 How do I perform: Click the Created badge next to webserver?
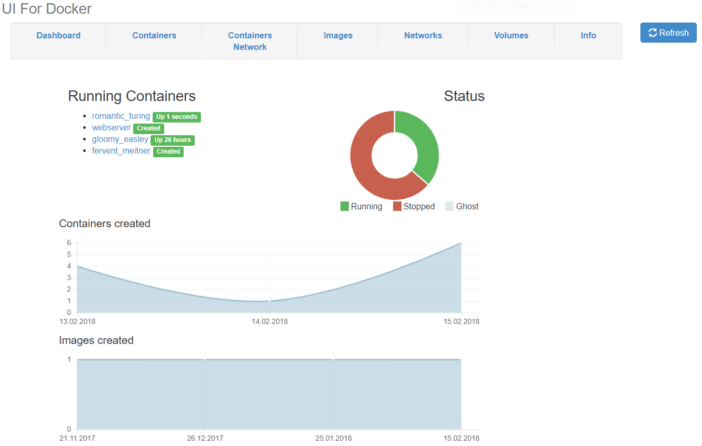pyautogui.click(x=149, y=129)
